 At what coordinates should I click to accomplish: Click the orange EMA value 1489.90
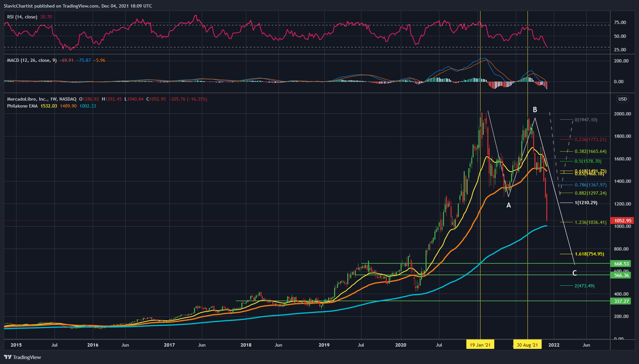tap(68, 106)
